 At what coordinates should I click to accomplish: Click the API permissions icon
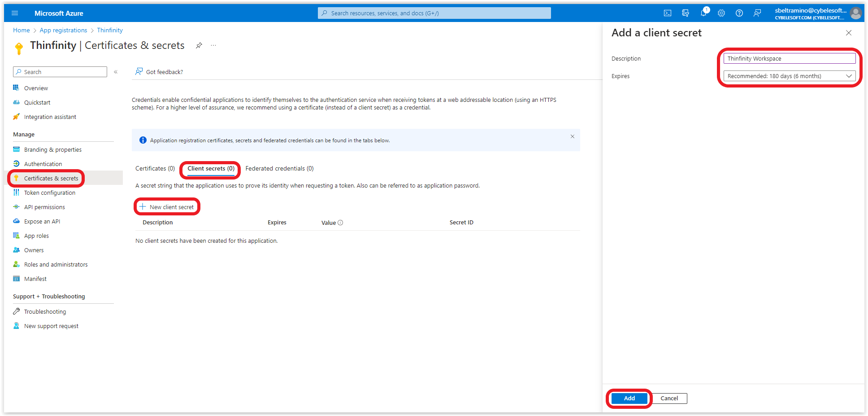16,207
